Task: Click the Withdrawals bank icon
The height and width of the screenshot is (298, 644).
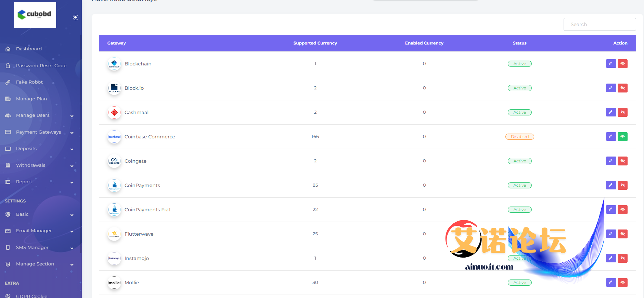Action: click(x=8, y=165)
